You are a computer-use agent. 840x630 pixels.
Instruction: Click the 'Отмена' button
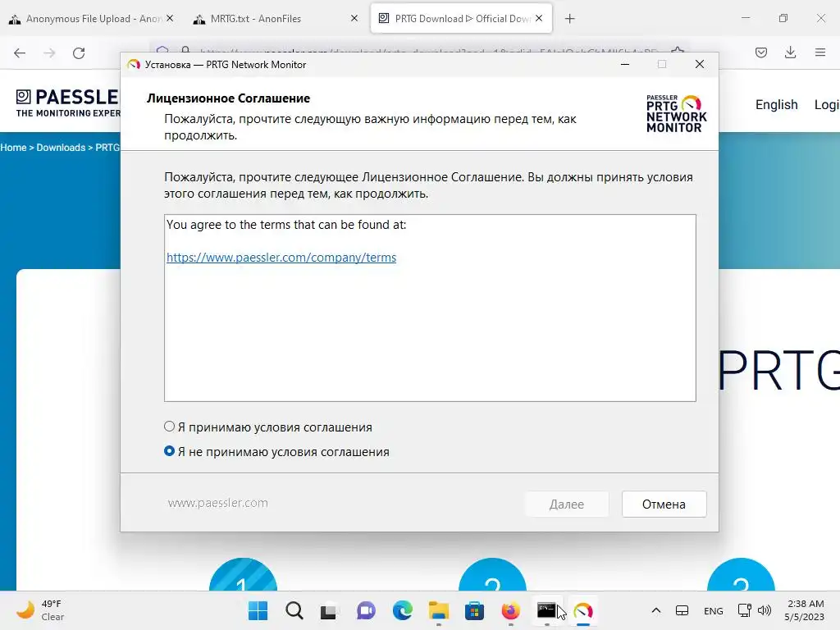pyautogui.click(x=664, y=504)
